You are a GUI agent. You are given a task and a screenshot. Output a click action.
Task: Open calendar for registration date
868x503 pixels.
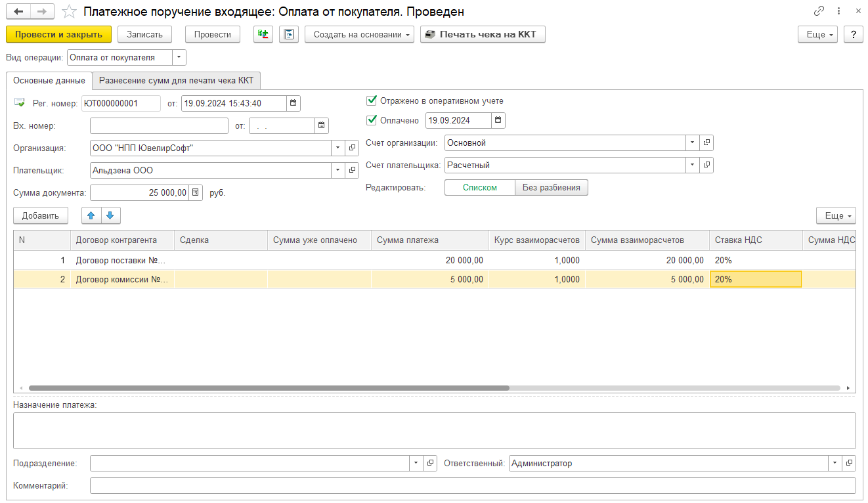point(293,103)
